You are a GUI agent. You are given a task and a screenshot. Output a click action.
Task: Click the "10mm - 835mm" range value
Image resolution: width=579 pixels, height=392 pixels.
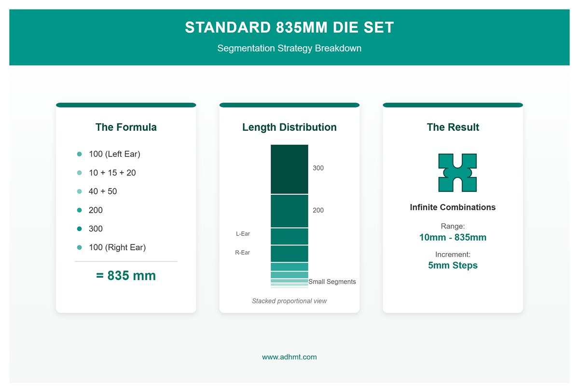click(453, 237)
